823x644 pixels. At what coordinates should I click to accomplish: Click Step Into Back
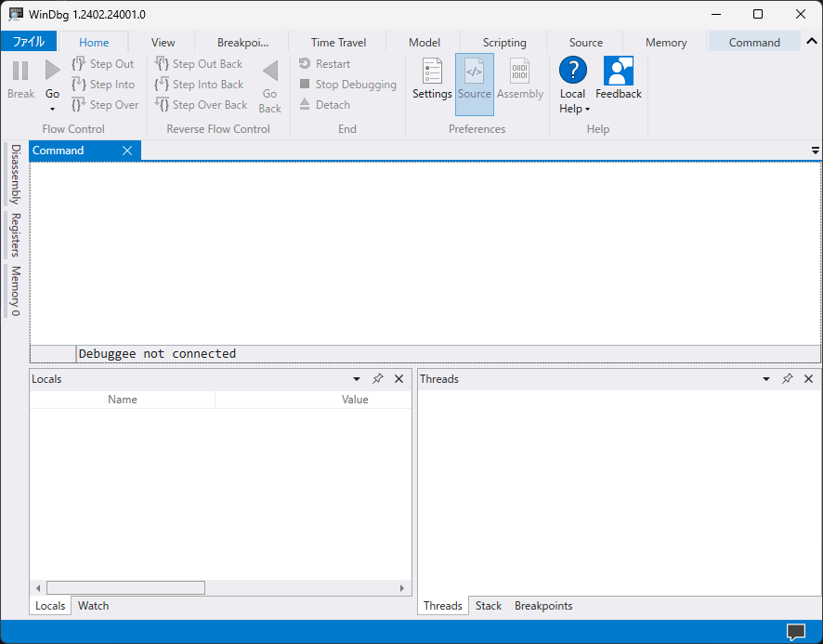coord(199,85)
